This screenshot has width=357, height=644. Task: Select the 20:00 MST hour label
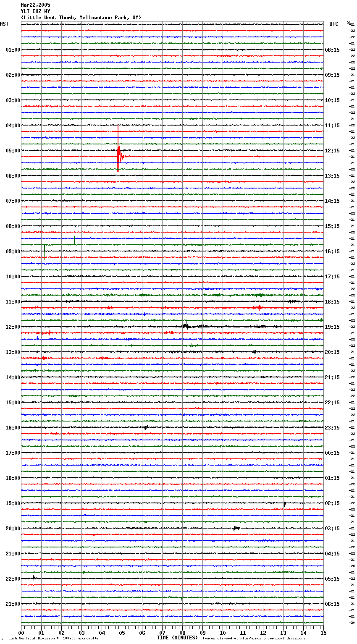[x=13, y=529]
